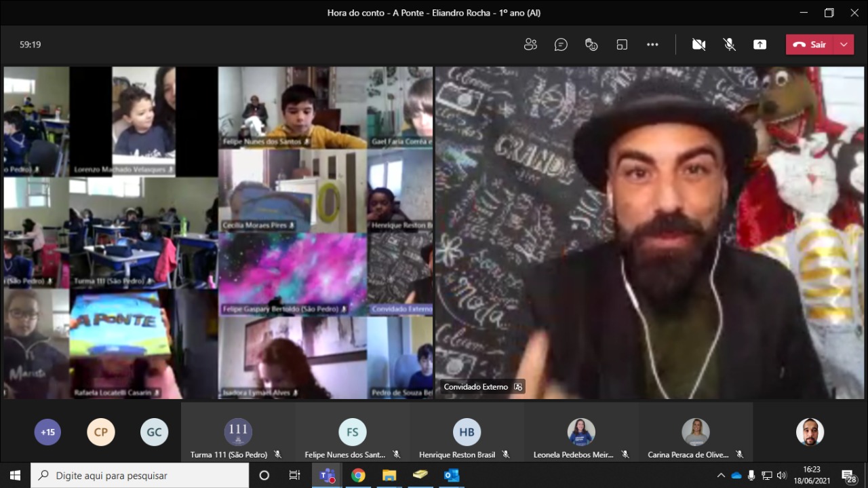Click muted mic icon beside Carina Peraca
Image resolution: width=868 pixels, height=488 pixels.
739,454
